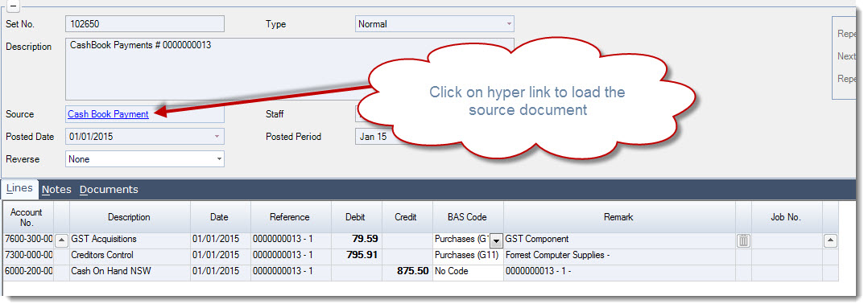
Task: Collapse the panel with the minus button
Action: click(12, 6)
